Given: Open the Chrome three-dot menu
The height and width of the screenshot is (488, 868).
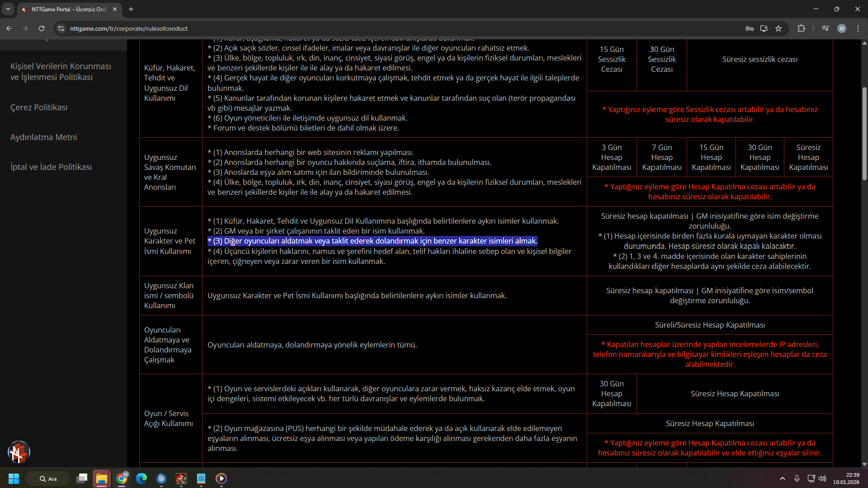Looking at the screenshot, I should coord(858,28).
